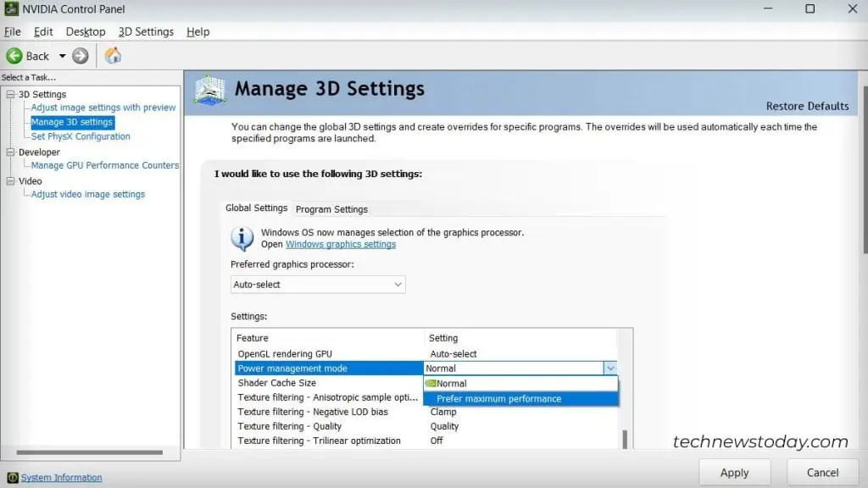Screen dimensions: 868x488
Task: Select Adjust image settings with preview
Action: (x=103, y=108)
